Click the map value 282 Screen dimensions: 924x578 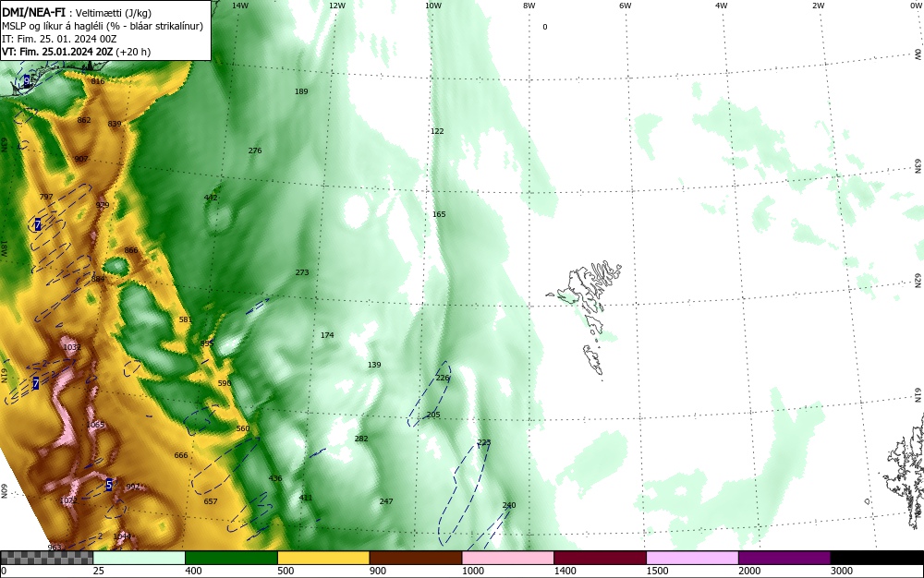(361, 439)
